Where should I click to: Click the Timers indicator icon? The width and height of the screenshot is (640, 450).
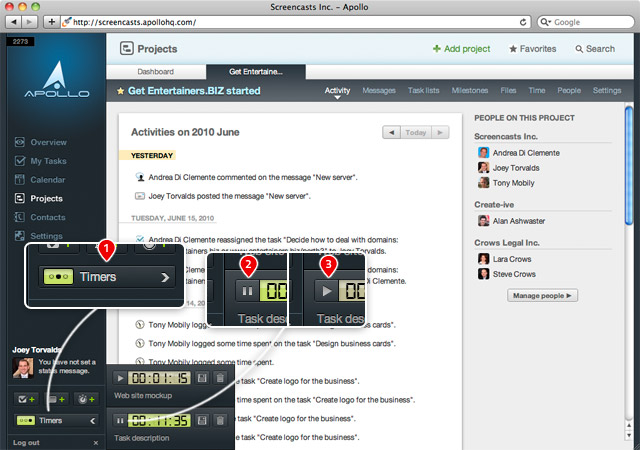coord(26,421)
